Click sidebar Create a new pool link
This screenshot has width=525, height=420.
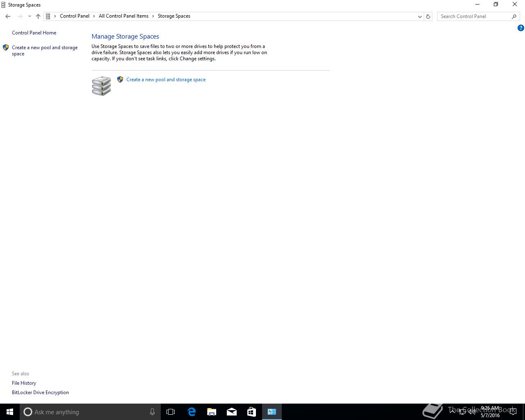45,50
